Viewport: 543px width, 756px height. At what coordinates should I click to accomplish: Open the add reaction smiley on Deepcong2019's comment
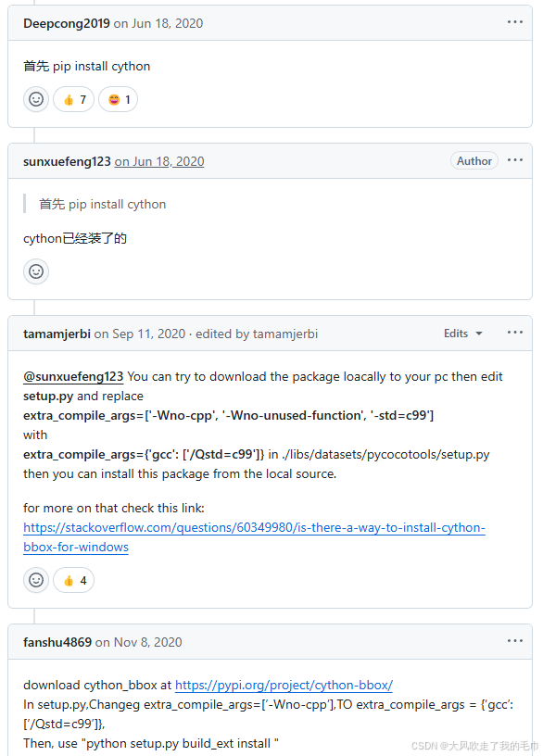[x=35, y=99]
